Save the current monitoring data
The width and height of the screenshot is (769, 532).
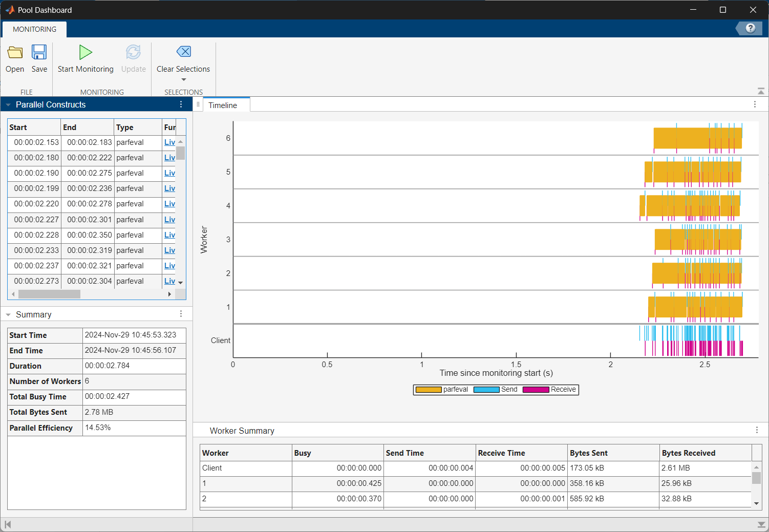tap(39, 56)
